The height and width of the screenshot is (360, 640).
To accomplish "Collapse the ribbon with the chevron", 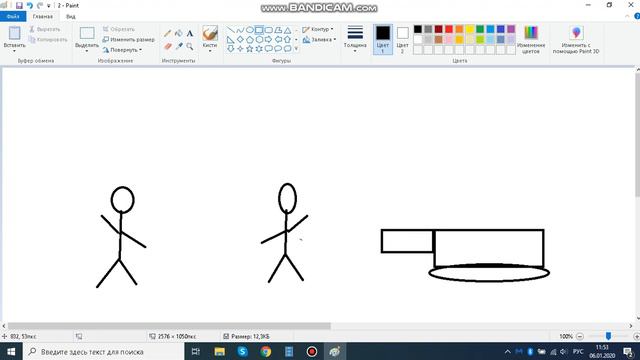I will click(627, 16).
